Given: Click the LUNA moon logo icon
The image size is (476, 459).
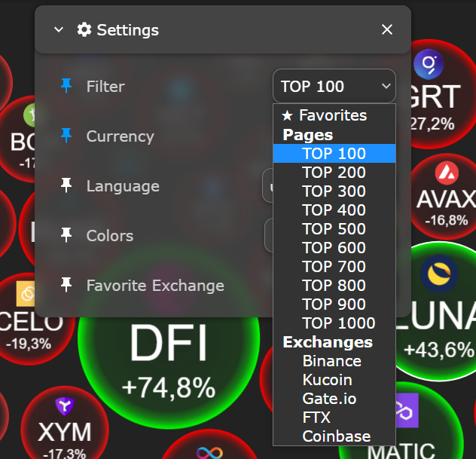Looking at the screenshot, I should tap(439, 274).
